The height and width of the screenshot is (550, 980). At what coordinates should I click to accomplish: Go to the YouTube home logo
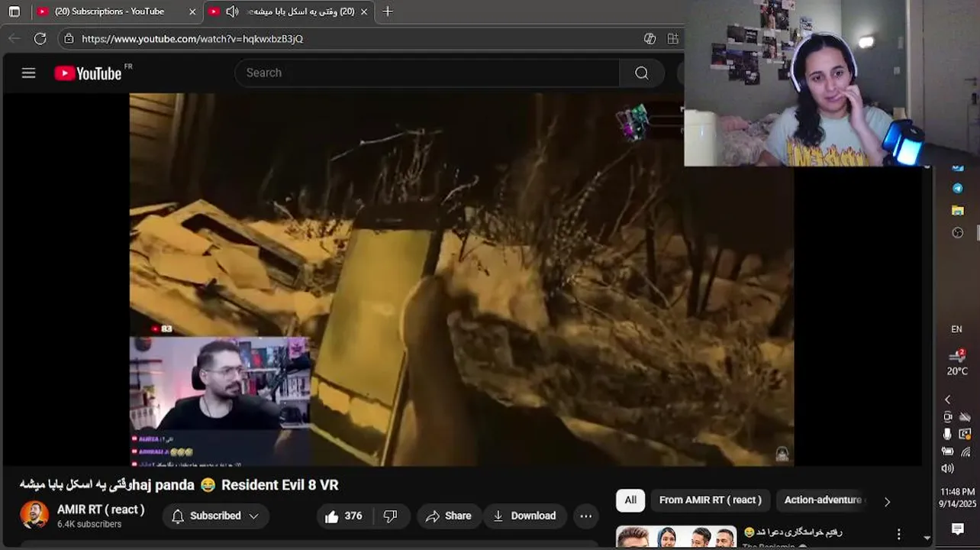tap(88, 73)
